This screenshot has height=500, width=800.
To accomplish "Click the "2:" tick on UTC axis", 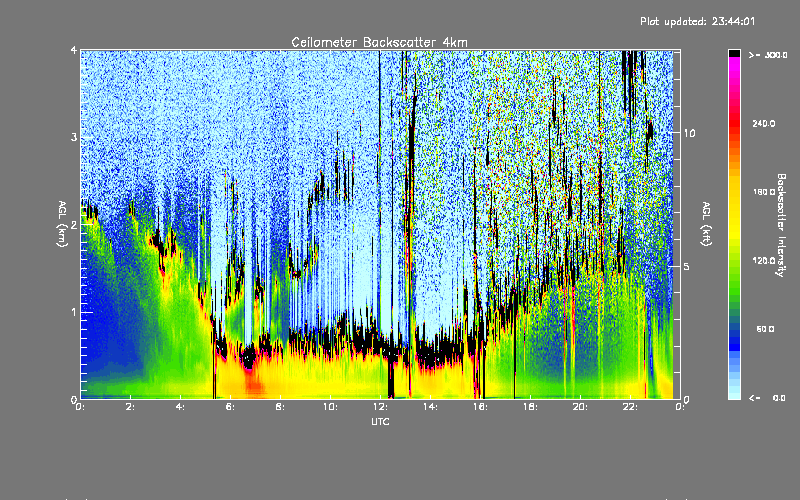I will (x=130, y=407).
